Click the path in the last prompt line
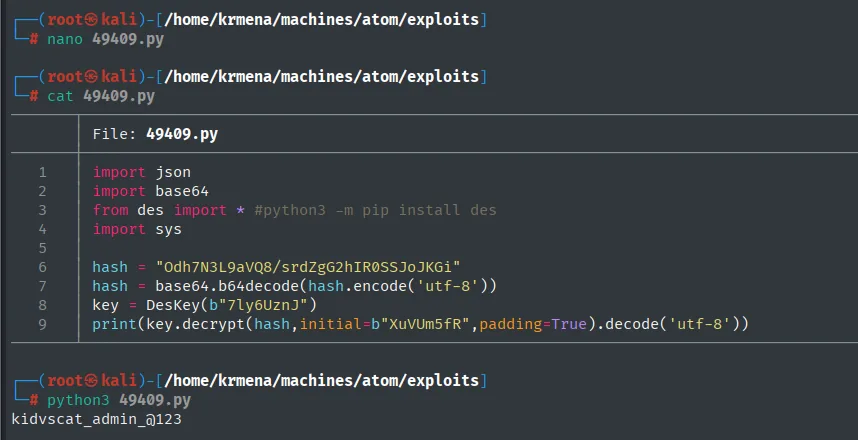This screenshot has width=858, height=440. [322, 380]
